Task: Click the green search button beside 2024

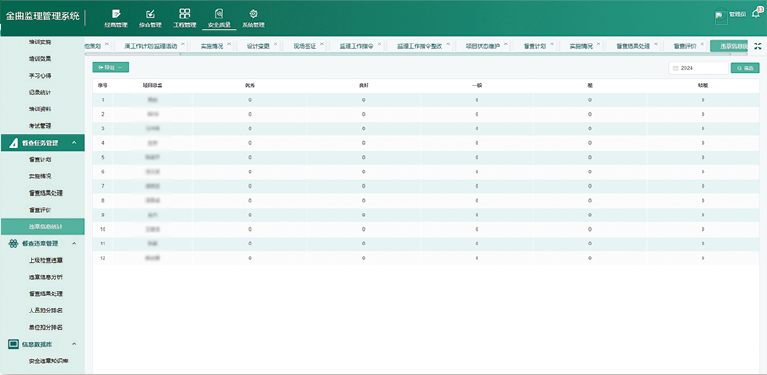Action: 745,68
